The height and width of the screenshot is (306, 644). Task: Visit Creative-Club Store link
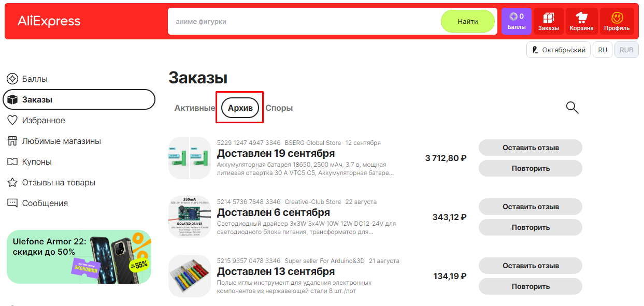point(313,202)
